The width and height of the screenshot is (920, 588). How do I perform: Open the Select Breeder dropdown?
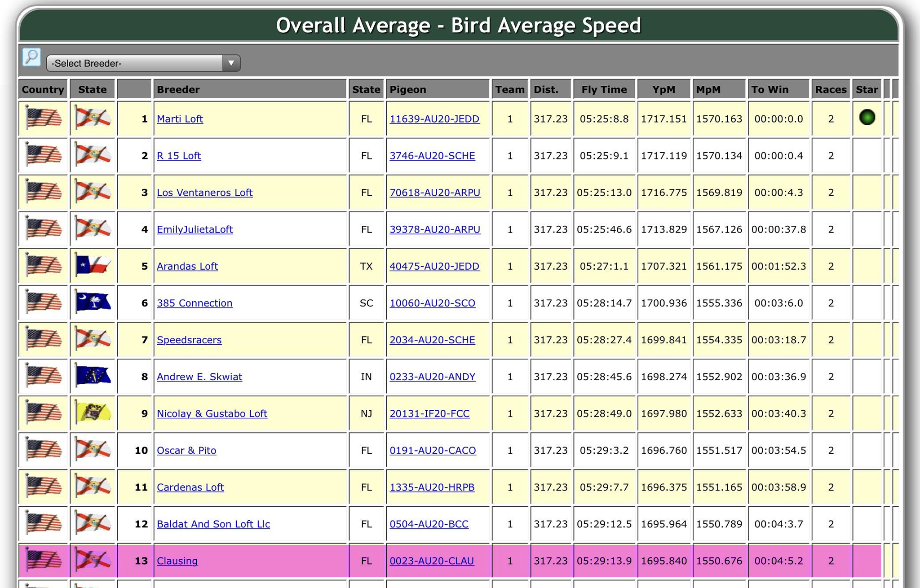[x=143, y=63]
